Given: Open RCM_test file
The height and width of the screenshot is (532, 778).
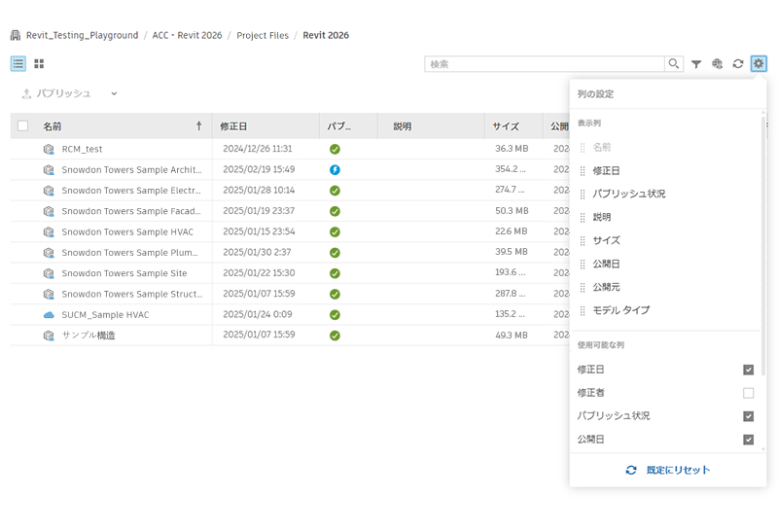Looking at the screenshot, I should [82, 149].
